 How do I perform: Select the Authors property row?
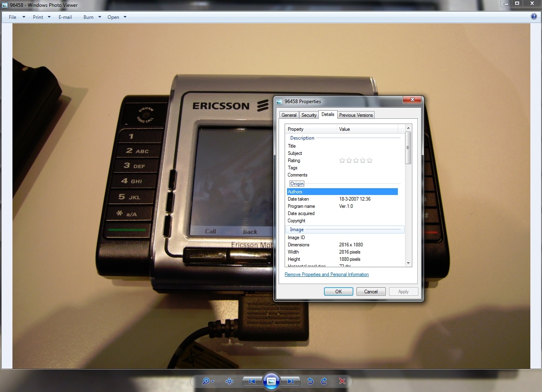342,192
